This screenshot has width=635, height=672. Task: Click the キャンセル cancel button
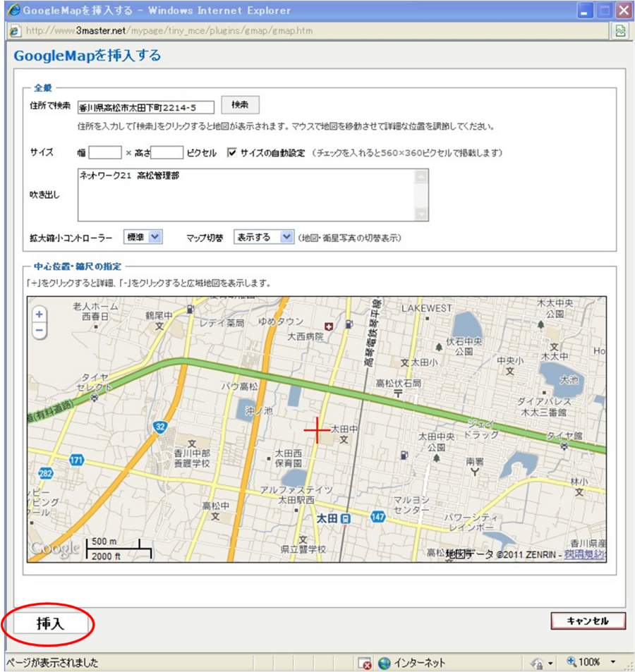(x=588, y=621)
